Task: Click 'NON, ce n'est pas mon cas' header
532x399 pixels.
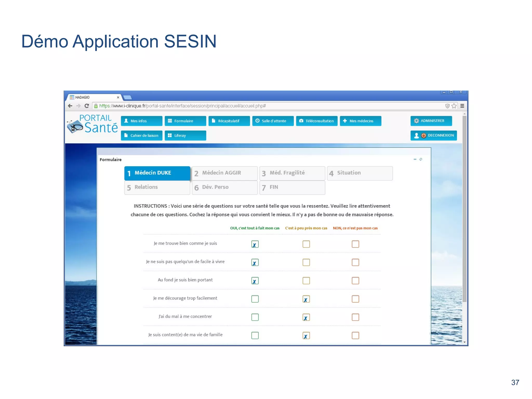Action: pos(355,228)
